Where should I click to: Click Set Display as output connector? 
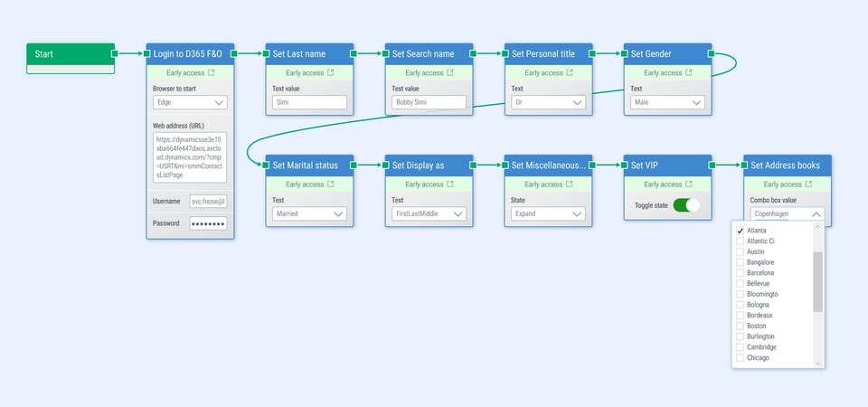point(473,165)
